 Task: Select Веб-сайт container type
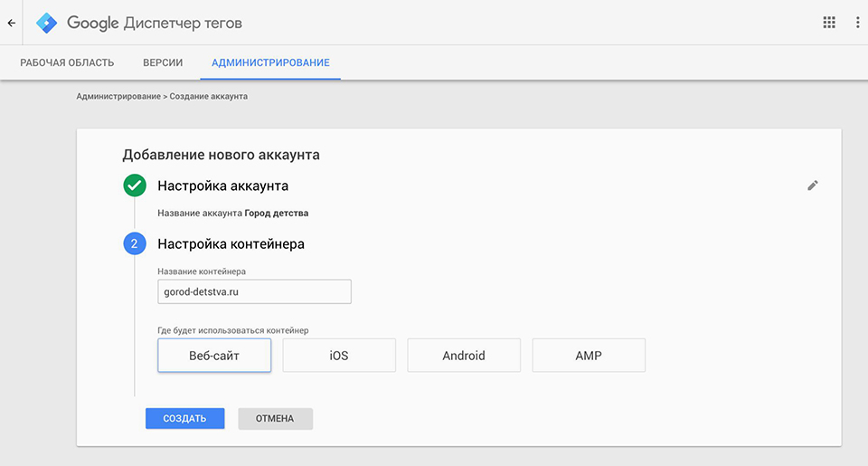tap(214, 356)
